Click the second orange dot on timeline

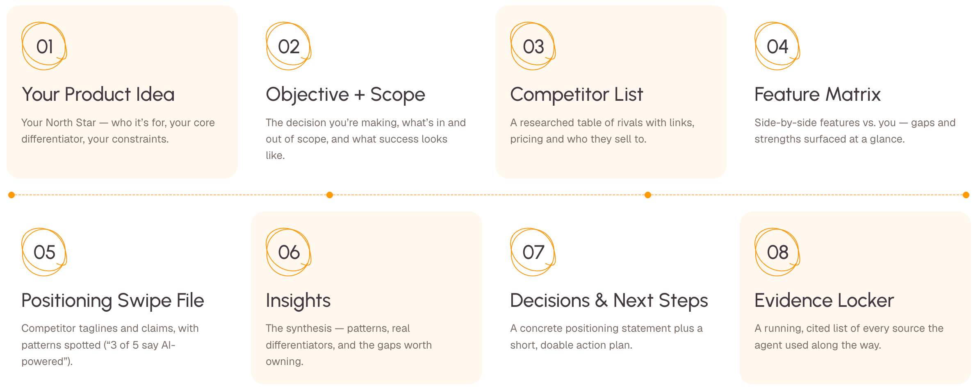click(330, 195)
